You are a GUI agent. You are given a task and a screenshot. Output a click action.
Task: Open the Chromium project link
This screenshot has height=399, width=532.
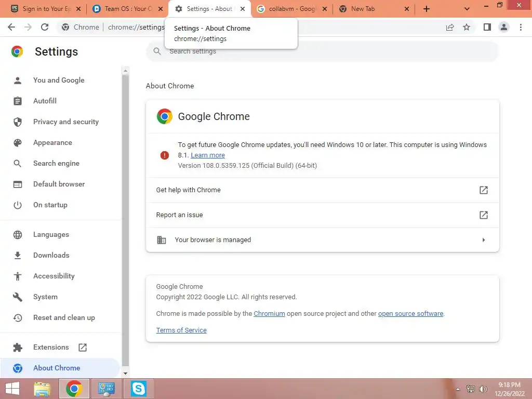(x=269, y=313)
